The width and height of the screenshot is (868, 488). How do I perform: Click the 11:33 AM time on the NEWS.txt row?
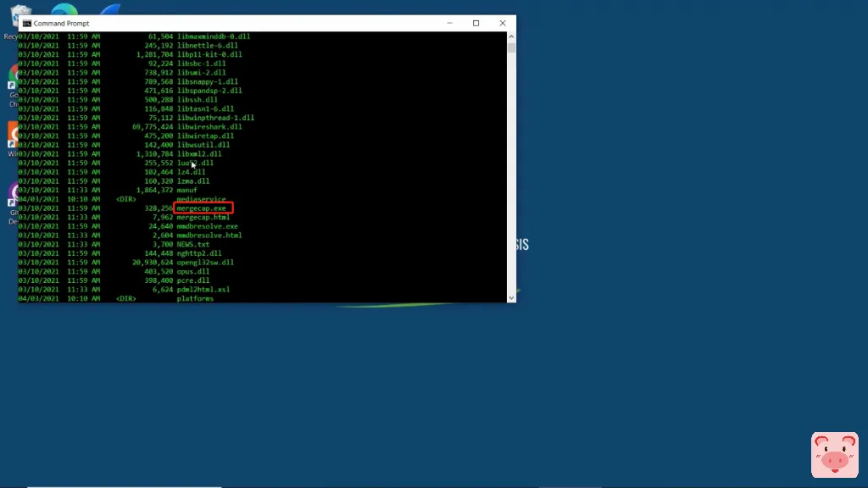tap(84, 244)
